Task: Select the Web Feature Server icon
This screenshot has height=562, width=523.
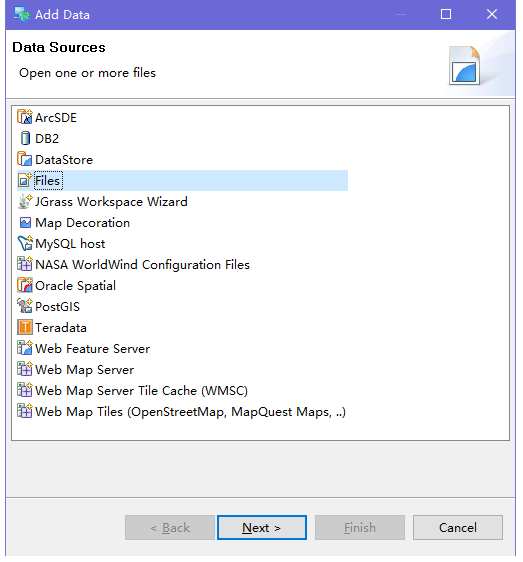Action: tap(25, 348)
